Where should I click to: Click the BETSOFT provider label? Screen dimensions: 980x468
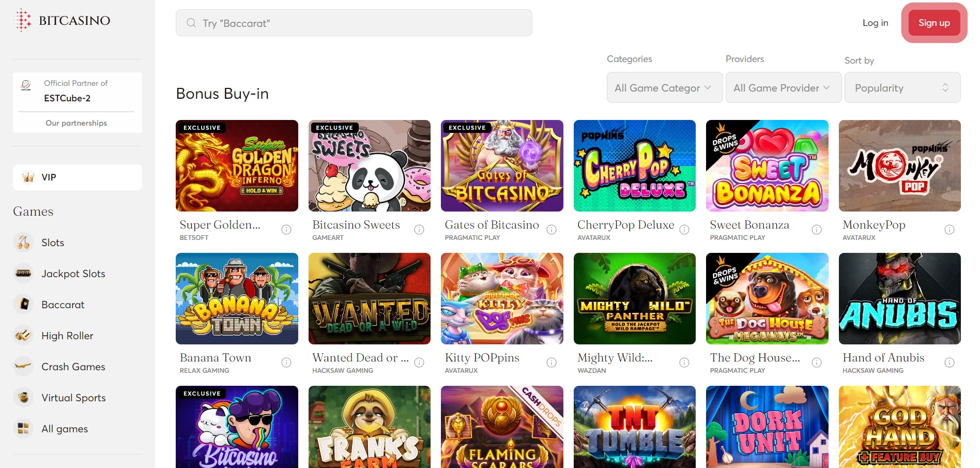coord(194,238)
